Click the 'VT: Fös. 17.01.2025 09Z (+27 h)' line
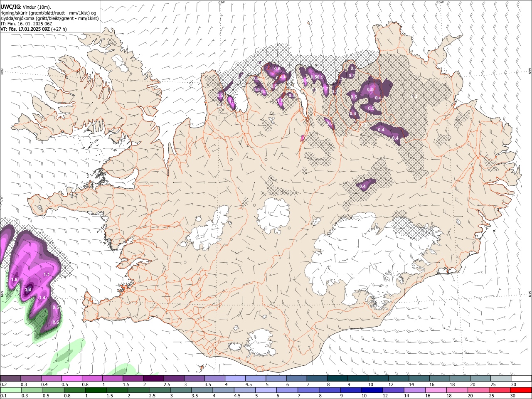This screenshot has width=532, height=399. (x=34, y=29)
